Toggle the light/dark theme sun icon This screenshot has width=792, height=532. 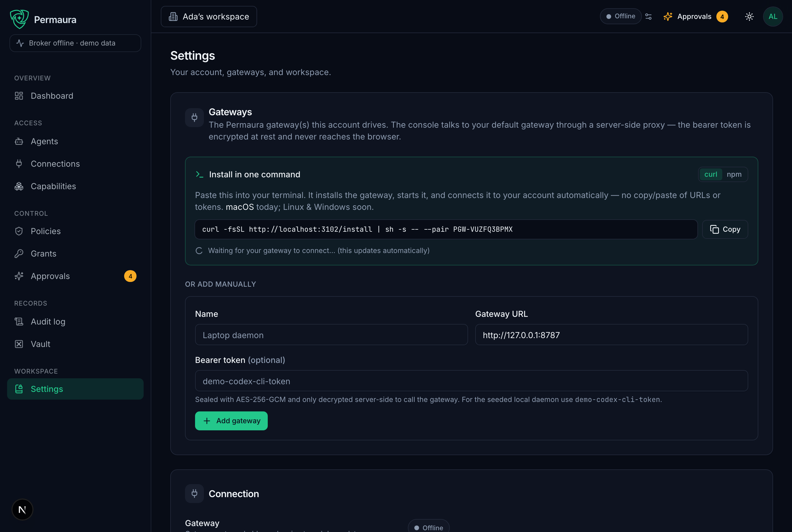pyautogui.click(x=750, y=17)
